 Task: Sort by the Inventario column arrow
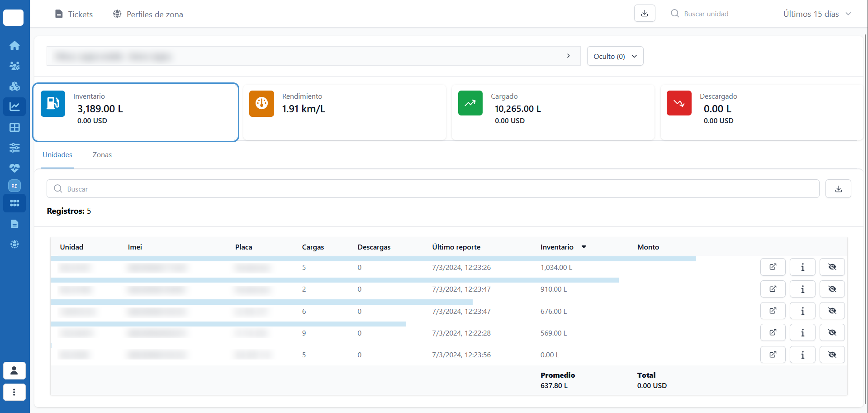pos(584,247)
